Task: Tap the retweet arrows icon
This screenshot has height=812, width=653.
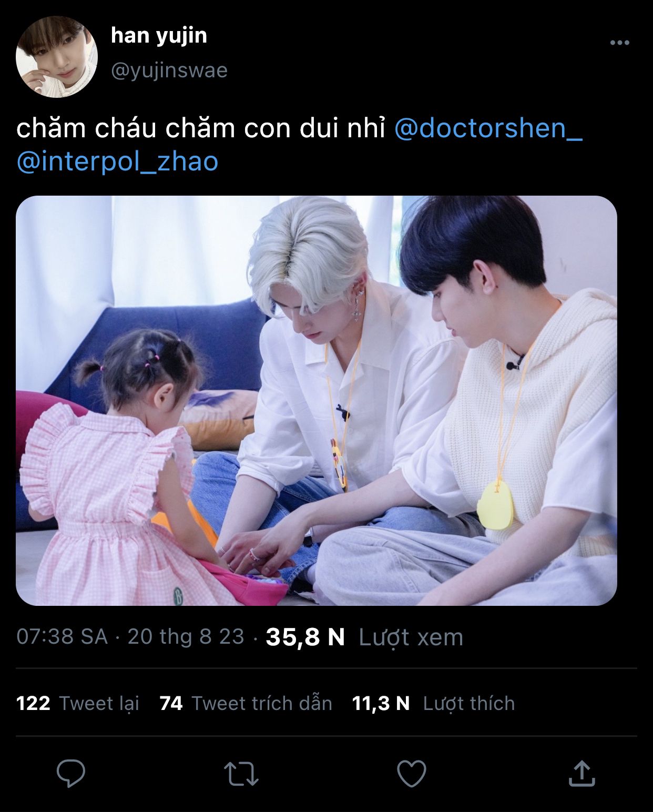Action: pos(241,774)
